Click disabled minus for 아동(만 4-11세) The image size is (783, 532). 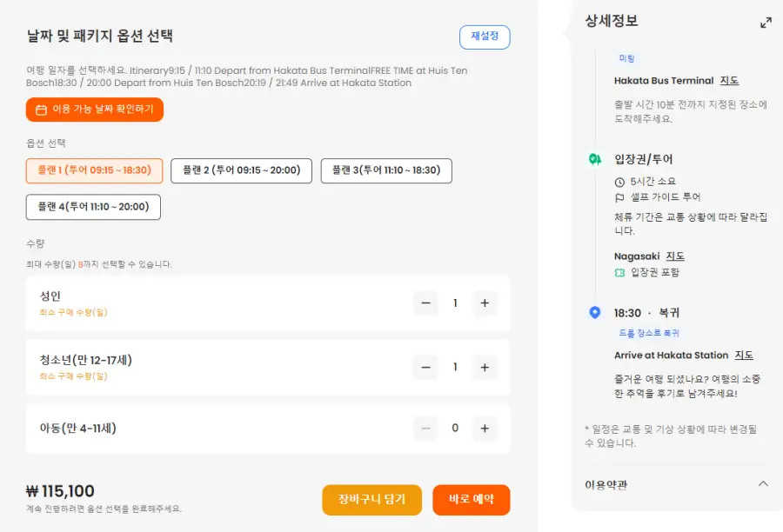(x=425, y=429)
